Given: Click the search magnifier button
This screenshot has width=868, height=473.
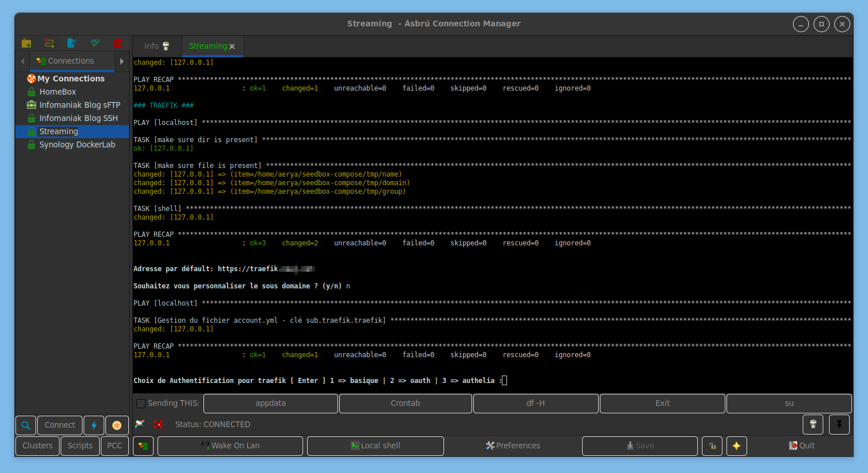Looking at the screenshot, I should click(x=26, y=425).
